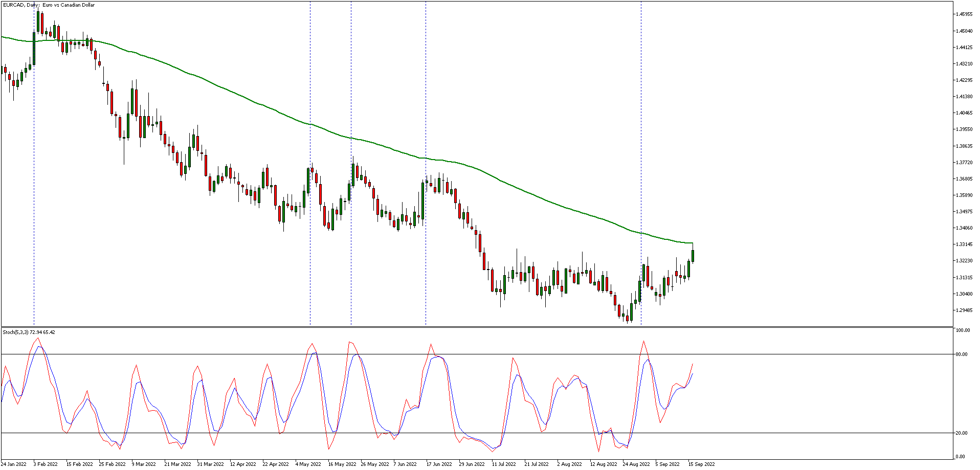Select the 15 Sep 2022 date label
The height and width of the screenshot is (470, 980).
tap(701, 464)
